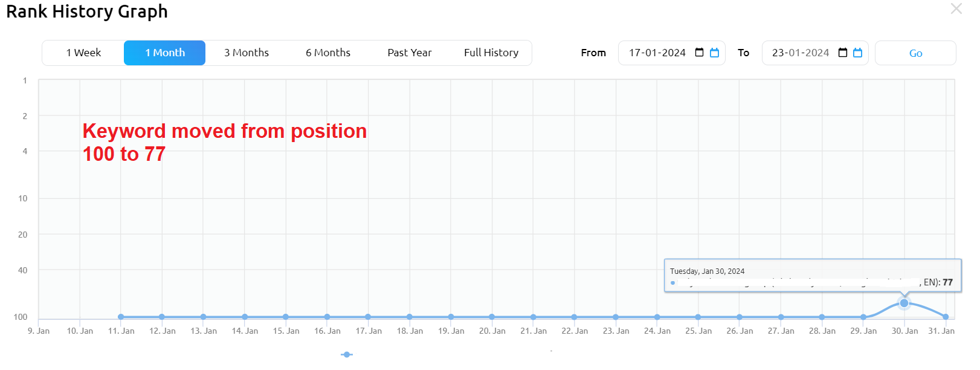Open the black calendar picker in From field
Screen dimensions: 980x370
click(699, 53)
